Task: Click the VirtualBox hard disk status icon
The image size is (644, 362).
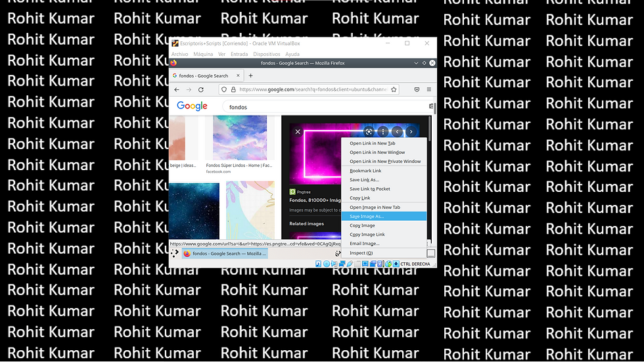Action: coord(318,263)
